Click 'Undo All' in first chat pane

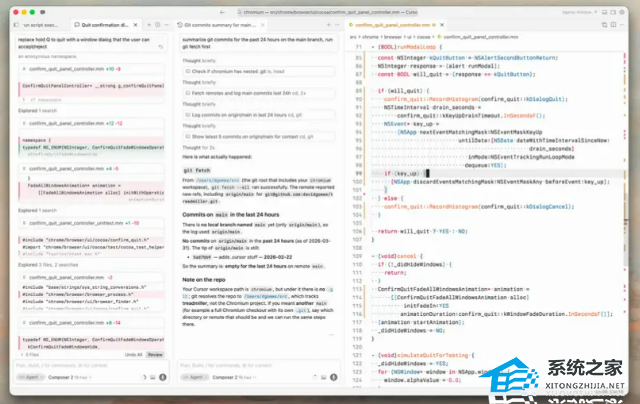click(x=133, y=355)
